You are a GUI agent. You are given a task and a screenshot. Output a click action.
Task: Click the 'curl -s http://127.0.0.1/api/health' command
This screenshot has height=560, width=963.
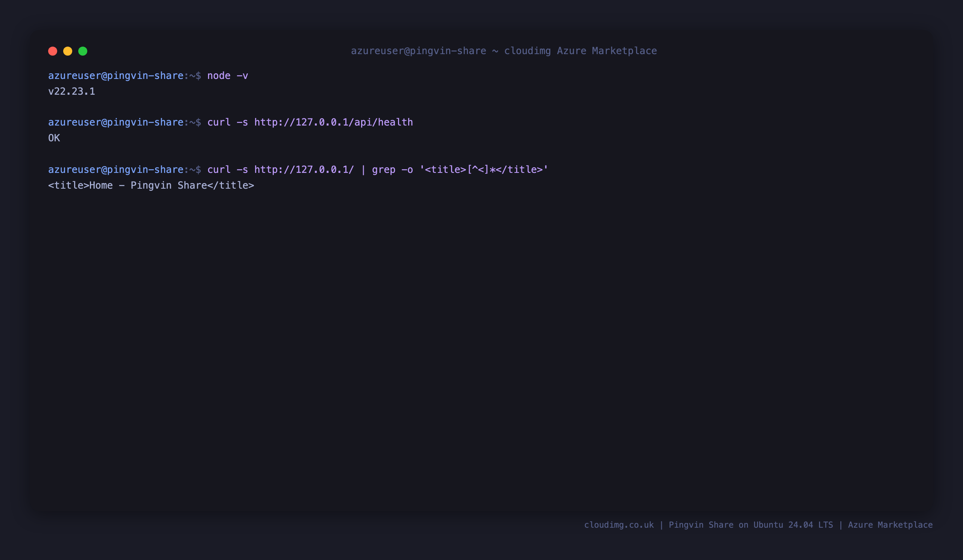310,122
